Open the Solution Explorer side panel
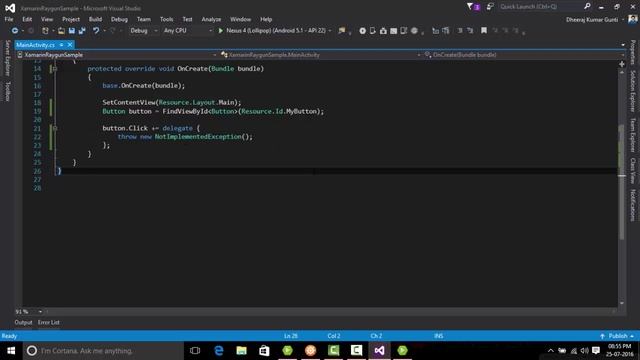The width and height of the screenshot is (640, 360). pyautogui.click(x=633, y=91)
